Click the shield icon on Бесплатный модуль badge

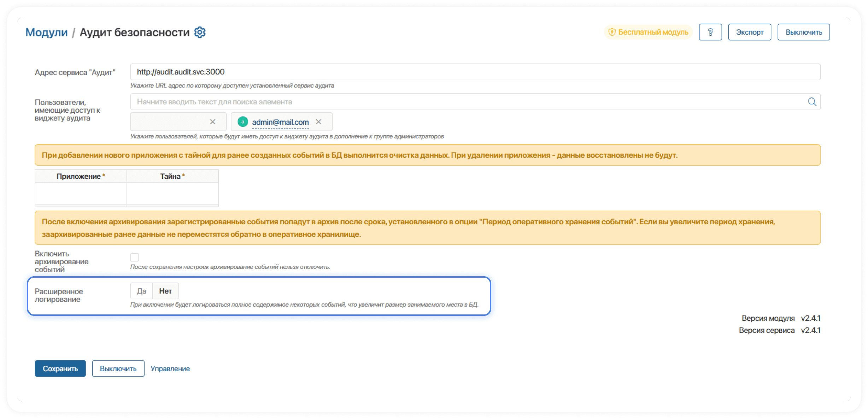coord(612,32)
